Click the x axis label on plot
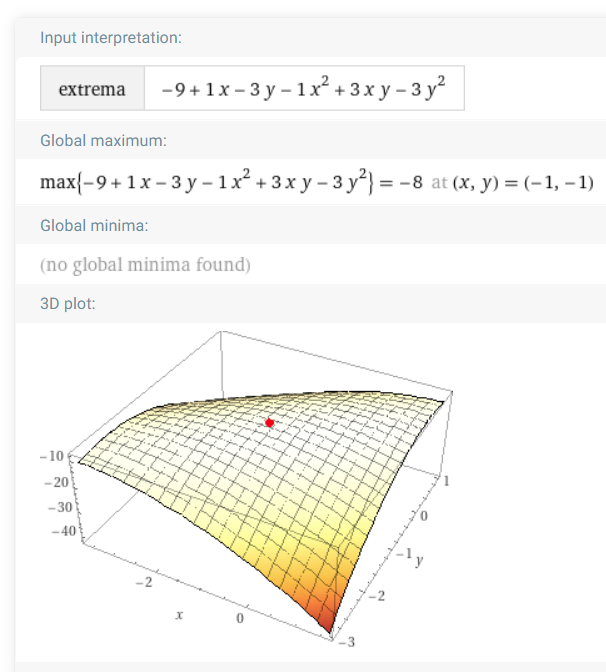 [179, 615]
